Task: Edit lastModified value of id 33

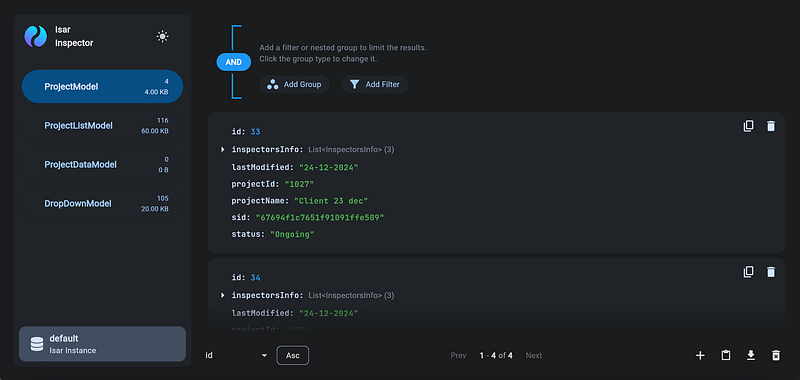Action: point(329,167)
